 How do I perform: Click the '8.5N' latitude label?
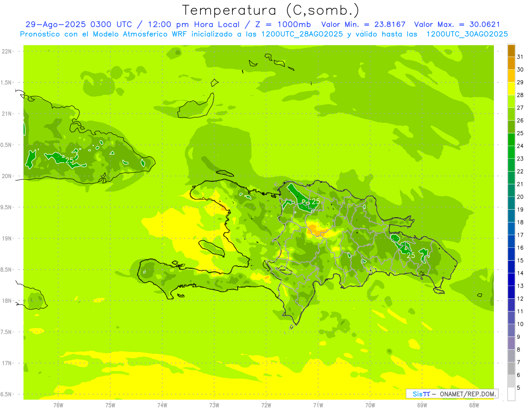[6, 270]
